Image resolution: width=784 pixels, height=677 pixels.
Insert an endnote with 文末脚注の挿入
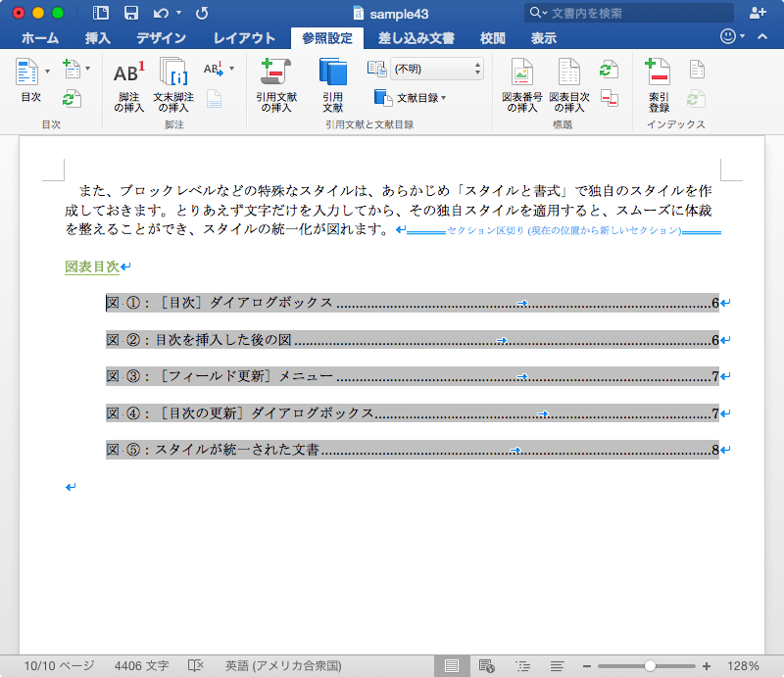click(173, 85)
